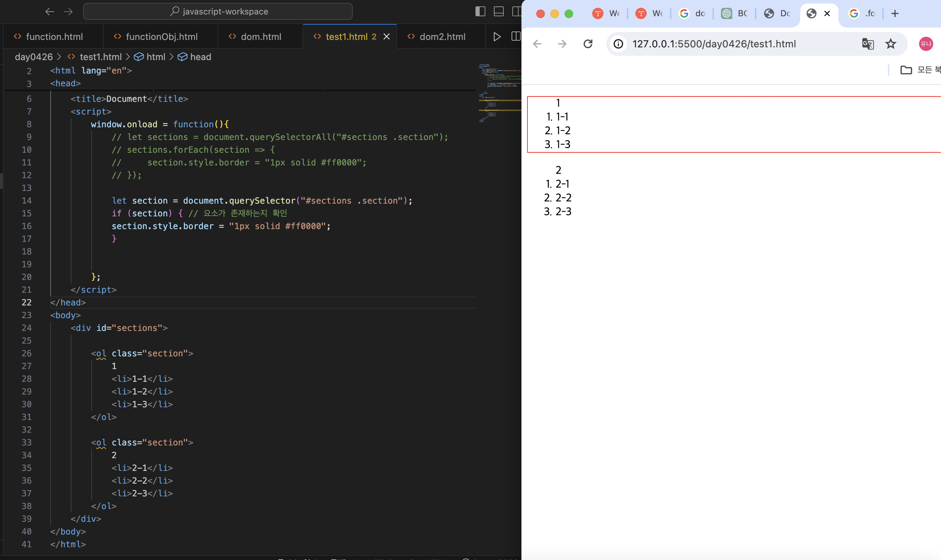Expand the day0426 breadcrumb folder
The image size is (941, 560).
pos(34,57)
